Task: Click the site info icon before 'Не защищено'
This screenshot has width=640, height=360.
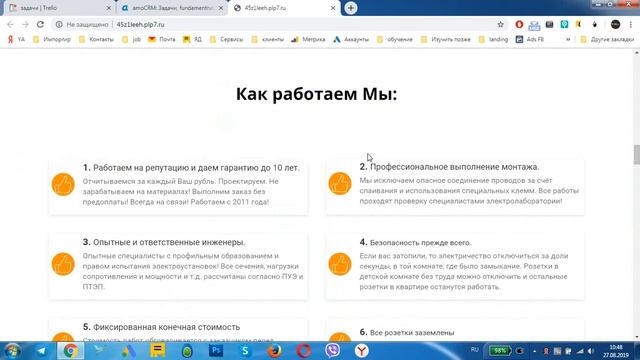Action: point(59,24)
